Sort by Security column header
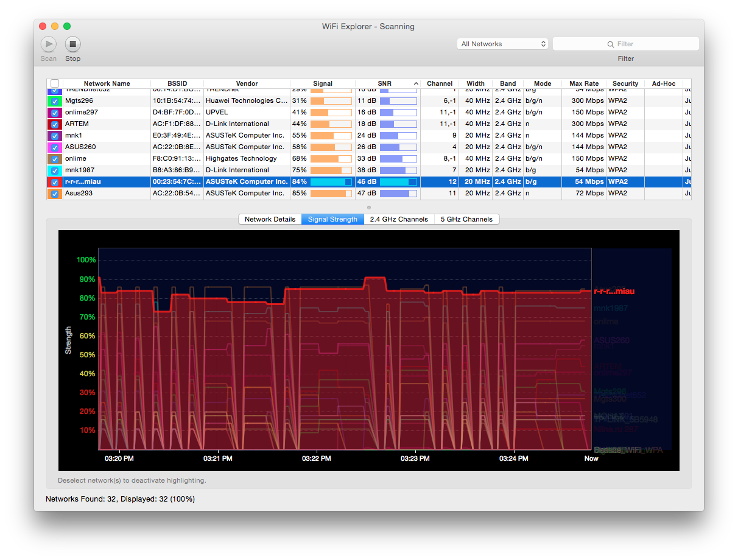 625,83
